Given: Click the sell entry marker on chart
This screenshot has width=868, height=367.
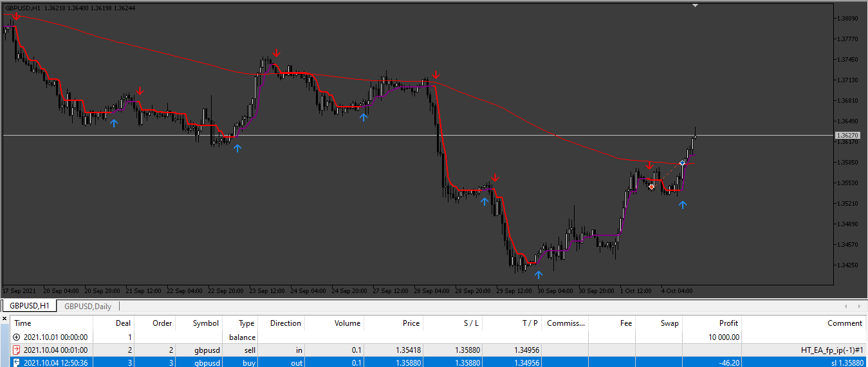Looking at the screenshot, I should click(651, 187).
